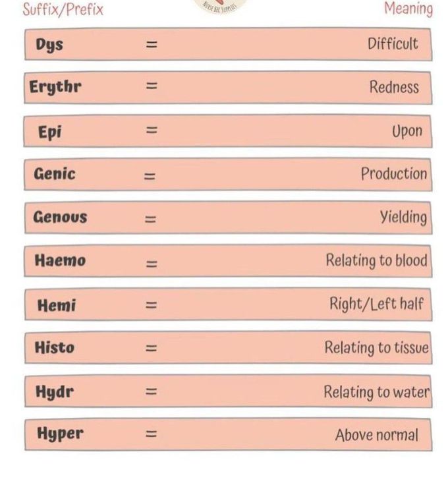Pick the Haemo prefix term
Image resolution: width=448 pixels, height=491 pixels.
60,260
